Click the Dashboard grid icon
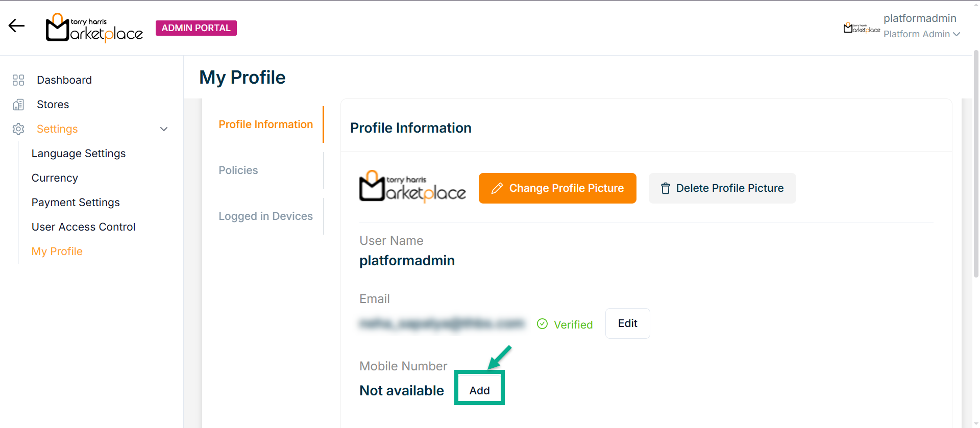The width and height of the screenshot is (980, 428). click(18, 80)
